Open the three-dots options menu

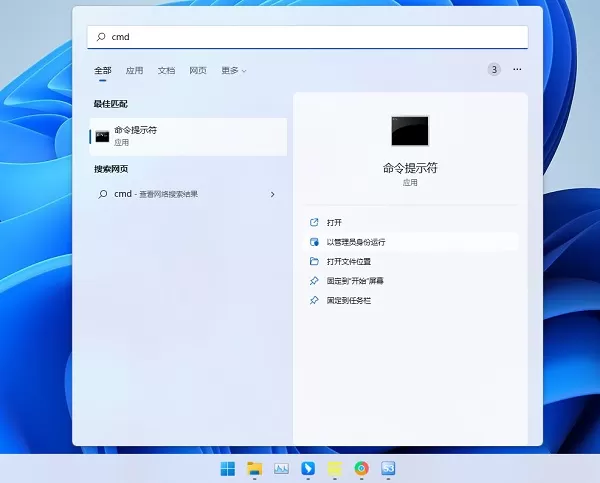pyautogui.click(x=517, y=69)
